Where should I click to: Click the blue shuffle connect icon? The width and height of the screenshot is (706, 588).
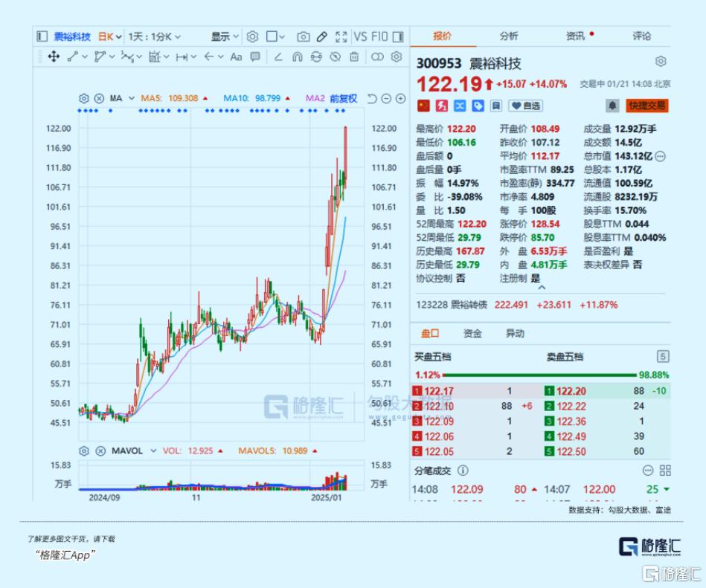click(460, 106)
